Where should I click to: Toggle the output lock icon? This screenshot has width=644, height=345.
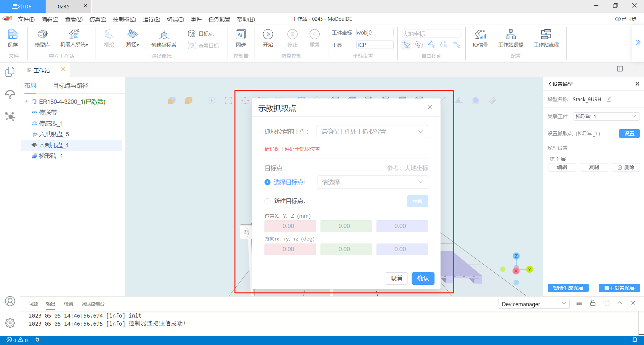pos(593,303)
